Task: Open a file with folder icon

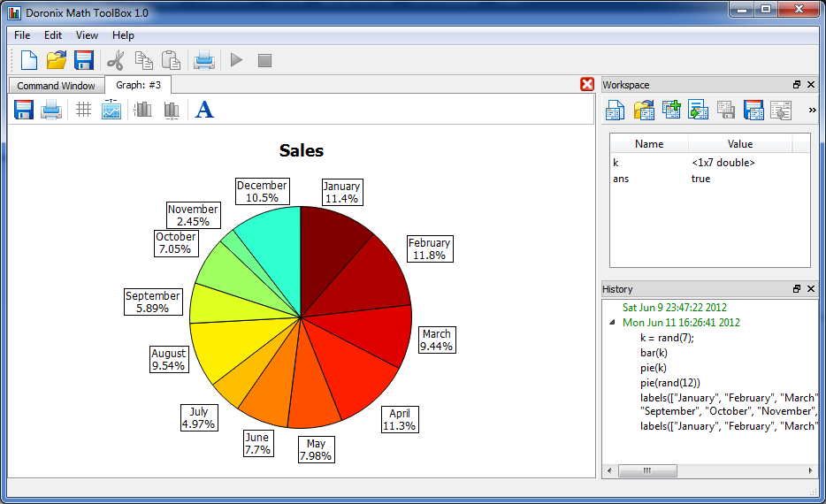Action: (x=57, y=60)
